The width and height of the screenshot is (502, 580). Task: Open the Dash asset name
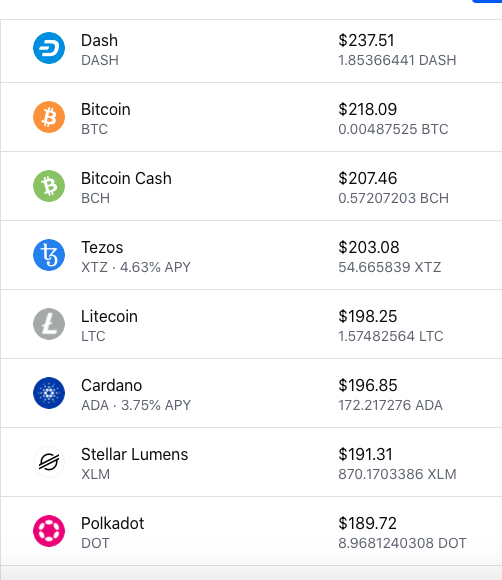(99, 40)
